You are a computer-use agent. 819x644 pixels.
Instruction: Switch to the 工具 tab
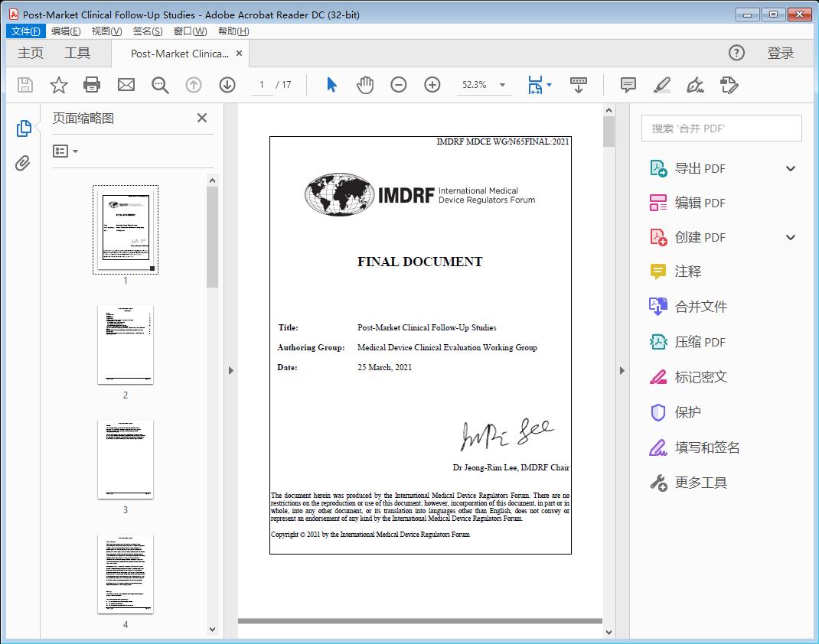[77, 53]
